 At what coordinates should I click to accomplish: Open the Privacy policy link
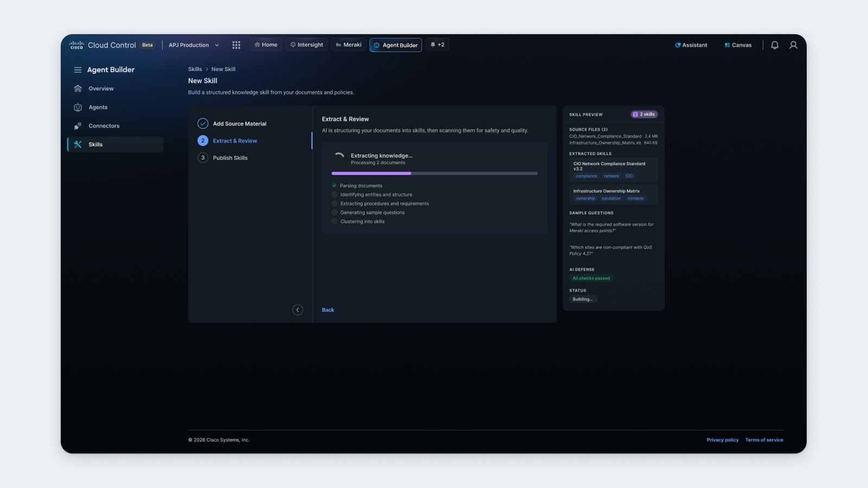pos(723,440)
